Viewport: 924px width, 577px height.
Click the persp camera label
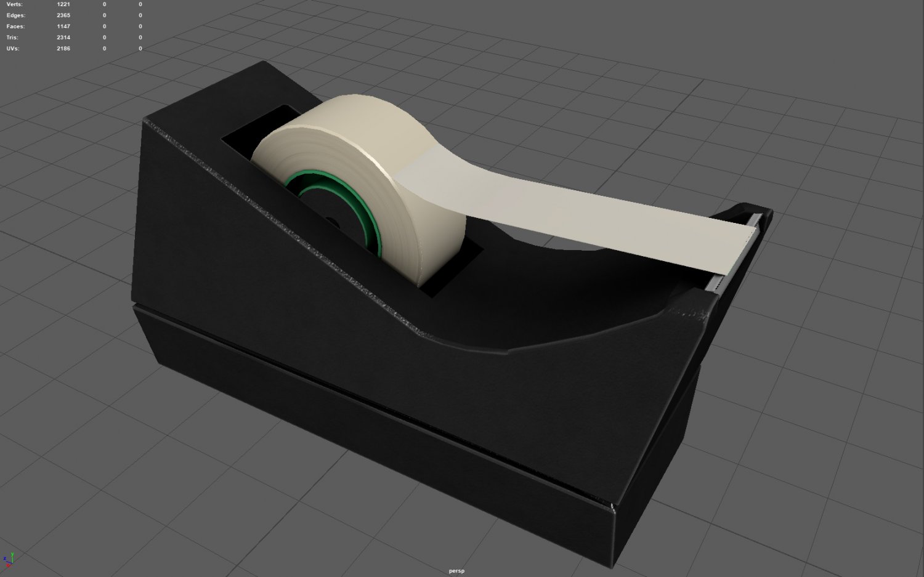pos(456,571)
